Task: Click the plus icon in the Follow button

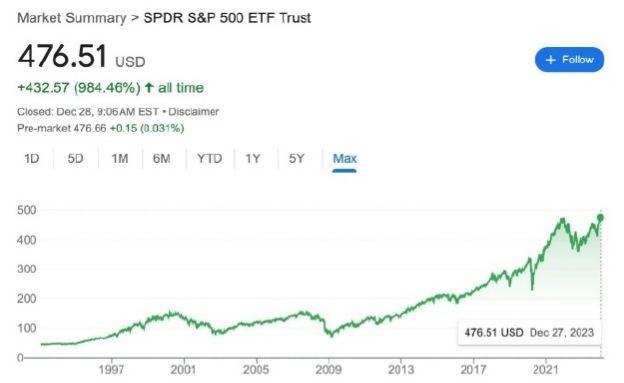Action: 550,60
